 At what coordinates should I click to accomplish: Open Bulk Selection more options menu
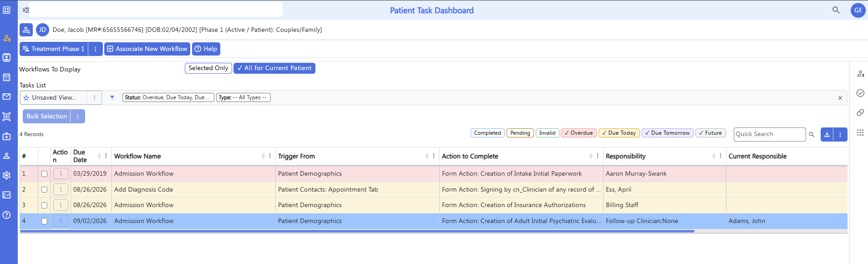[x=78, y=117]
